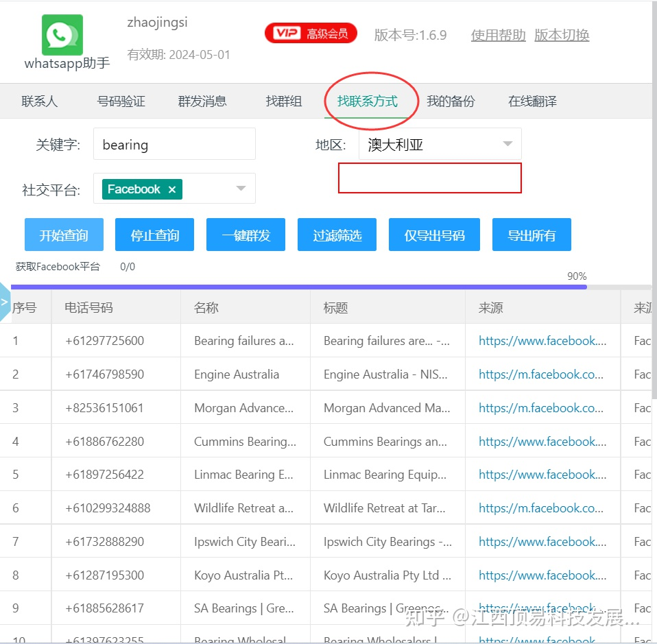Open the Ipswich City Bearings source link
The image size is (657, 644).
542,541
